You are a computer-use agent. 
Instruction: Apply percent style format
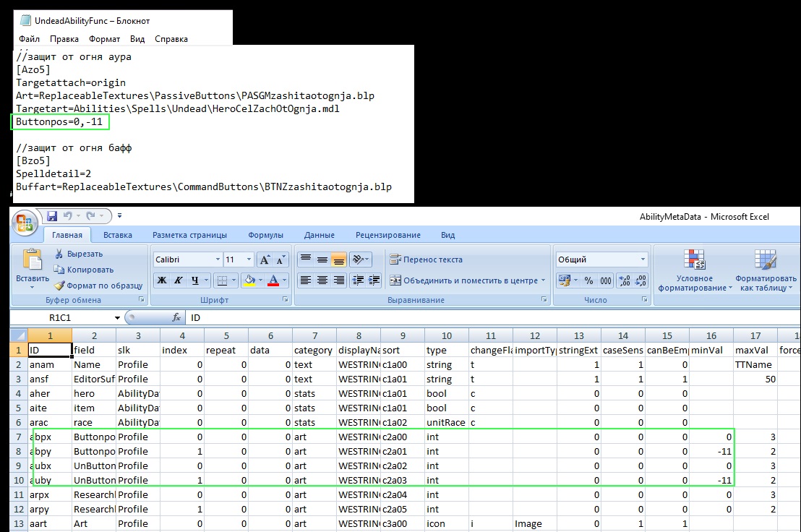point(589,280)
